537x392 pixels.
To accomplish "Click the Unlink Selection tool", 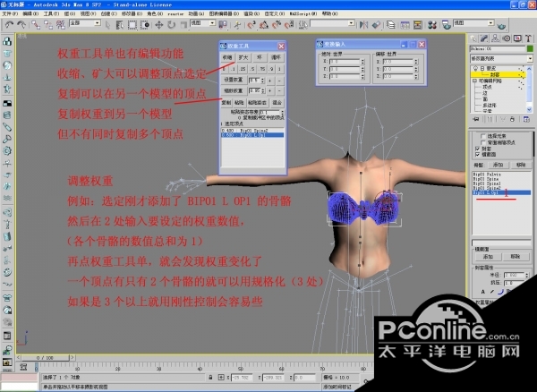I will [48, 25].
